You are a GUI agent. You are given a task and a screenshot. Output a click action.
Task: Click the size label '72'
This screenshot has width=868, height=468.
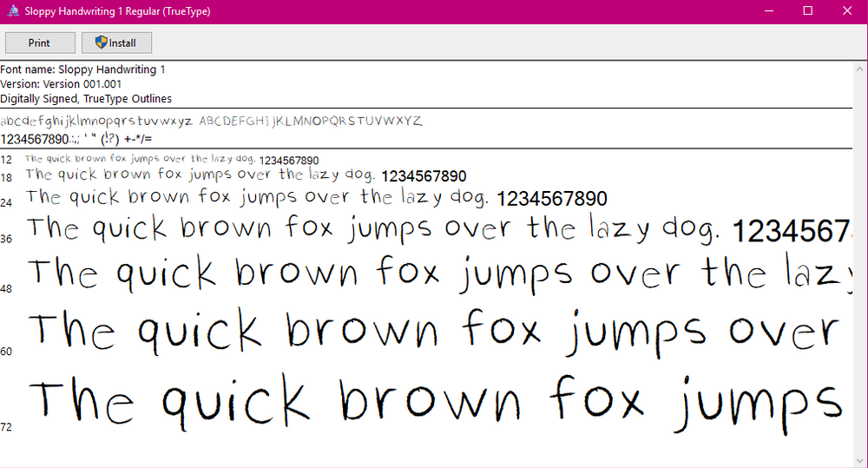6,427
